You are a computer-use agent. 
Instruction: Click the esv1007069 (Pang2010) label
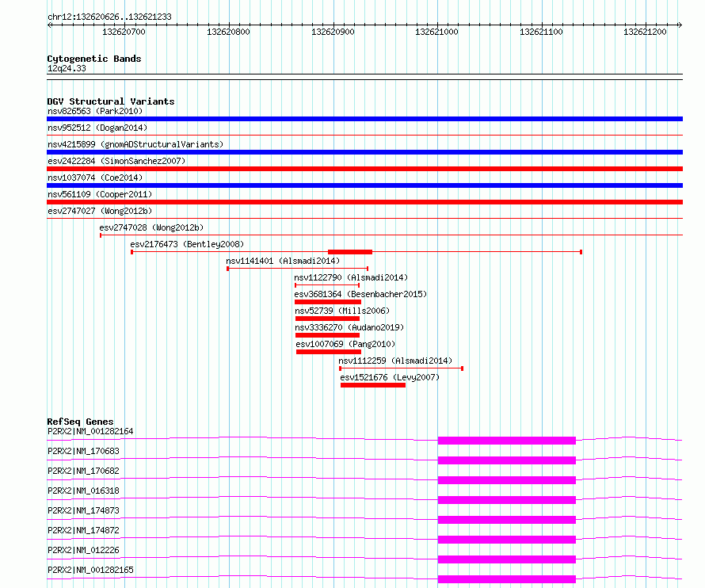click(345, 344)
